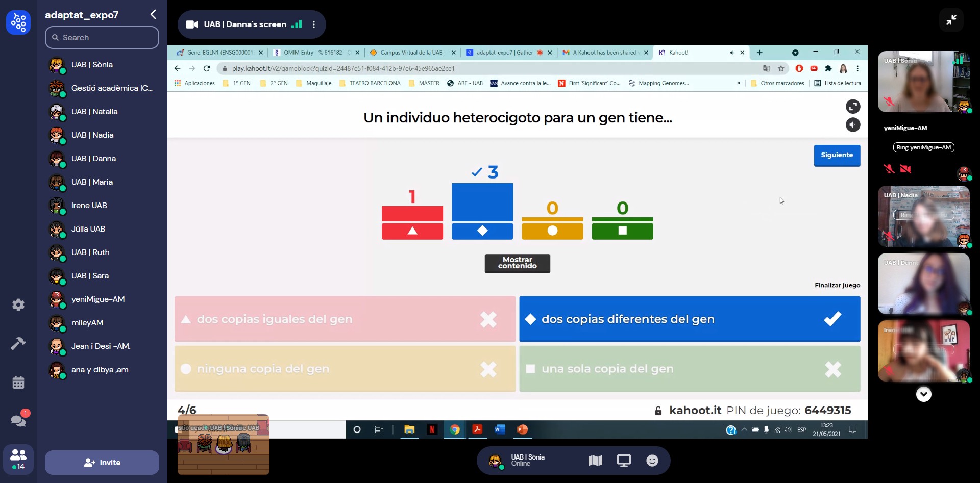
Task: Expand more video tiles with down chevron
Action: click(x=924, y=394)
